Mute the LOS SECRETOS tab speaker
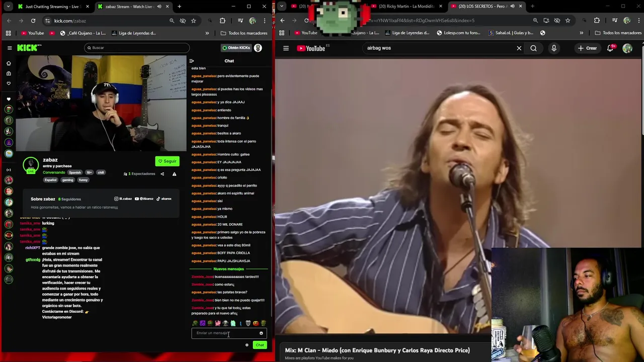Viewport: 644px width, 362px height. click(x=512, y=7)
